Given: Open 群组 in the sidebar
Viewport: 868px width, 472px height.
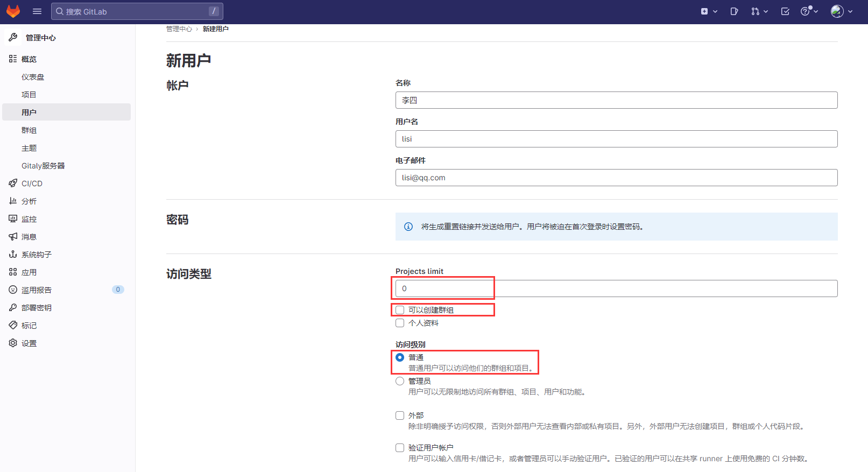Looking at the screenshot, I should (29, 130).
